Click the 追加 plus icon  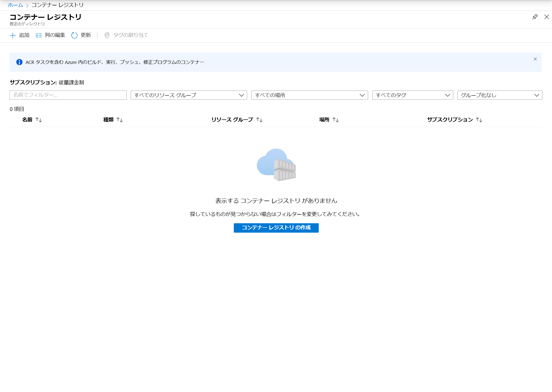tap(13, 35)
